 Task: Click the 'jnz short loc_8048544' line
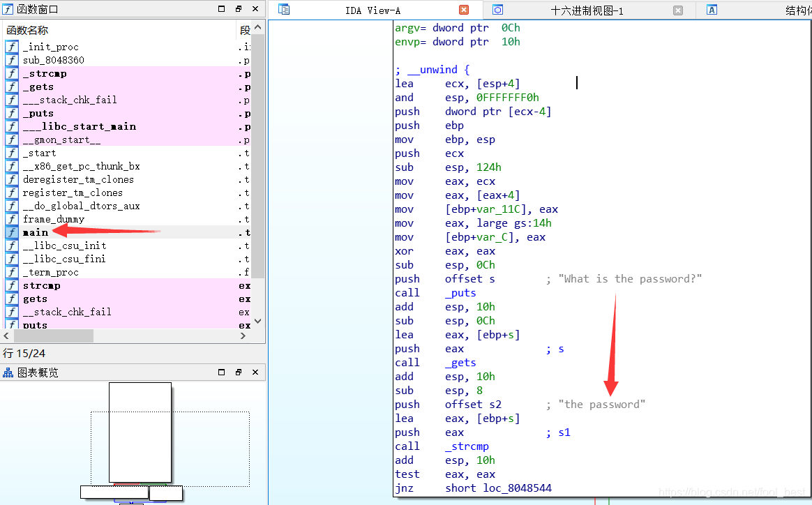point(474,488)
